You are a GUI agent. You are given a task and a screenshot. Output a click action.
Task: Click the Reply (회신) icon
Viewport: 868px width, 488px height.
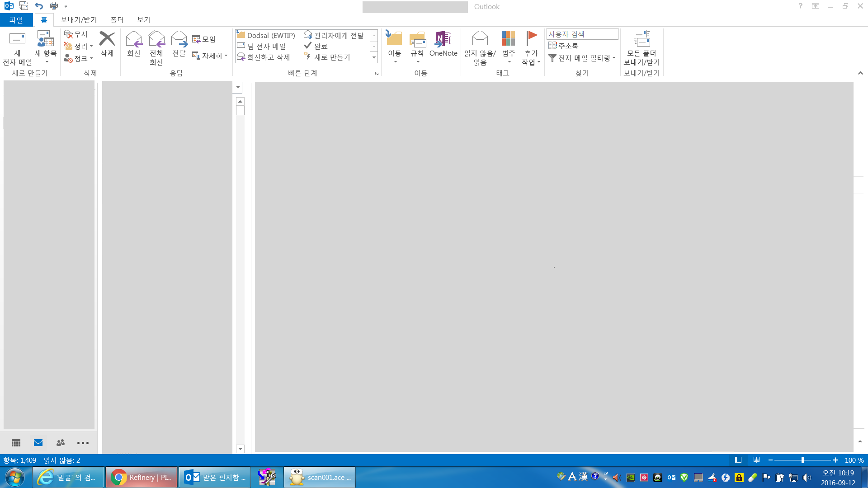pos(133,40)
